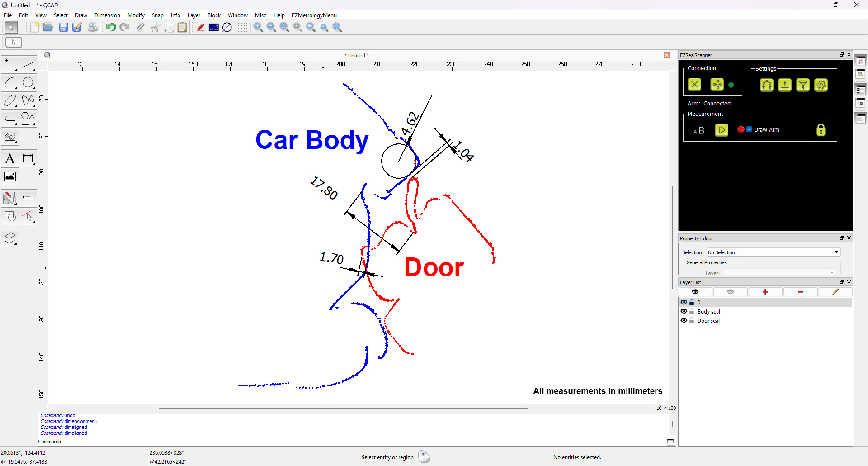
Task: Hide the Body seal layer
Action: tap(684, 311)
